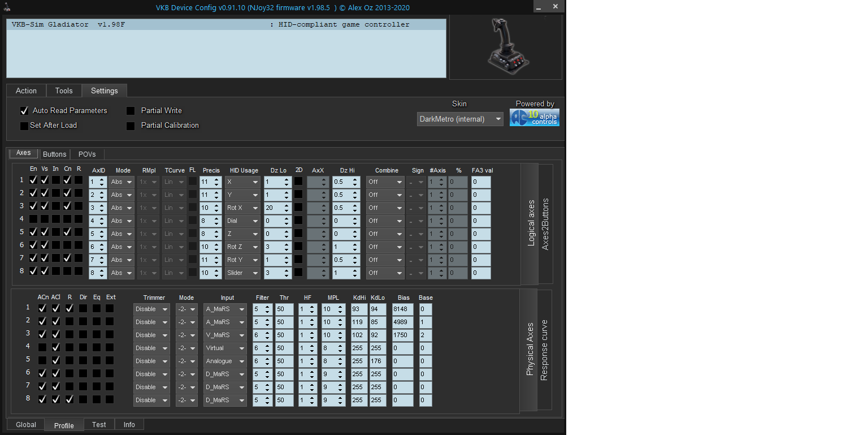Image resolution: width=868 pixels, height=435 pixels.
Task: Open Input dropdown showing V_MaRS
Action: [x=225, y=335]
